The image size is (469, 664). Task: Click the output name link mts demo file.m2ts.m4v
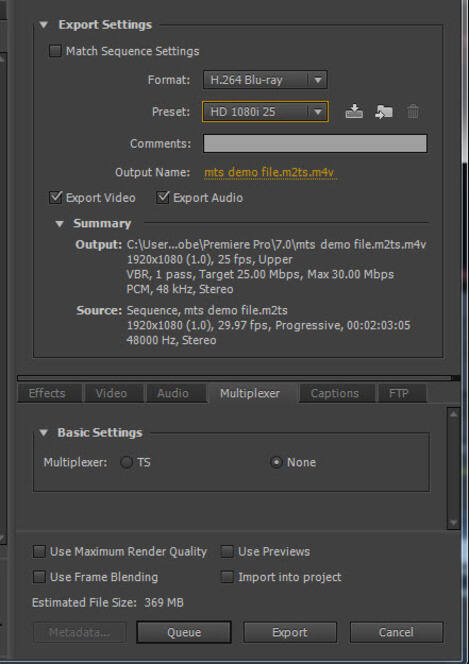tap(269, 172)
